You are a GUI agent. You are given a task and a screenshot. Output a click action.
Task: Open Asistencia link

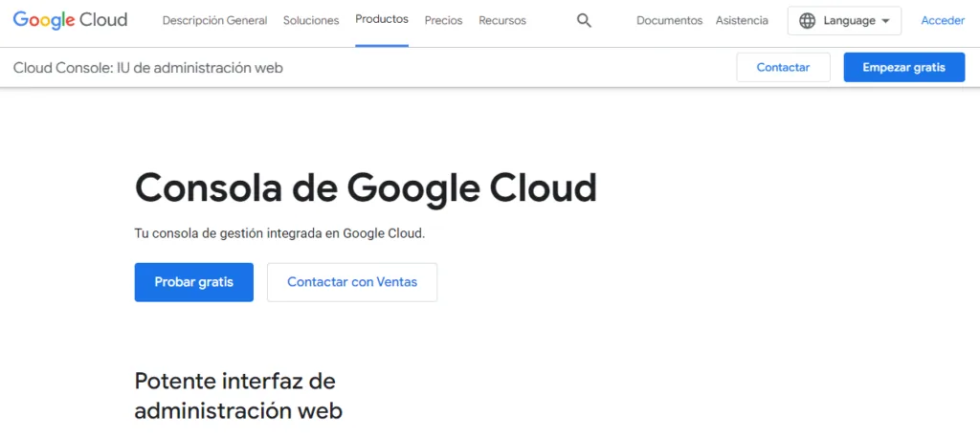point(742,21)
